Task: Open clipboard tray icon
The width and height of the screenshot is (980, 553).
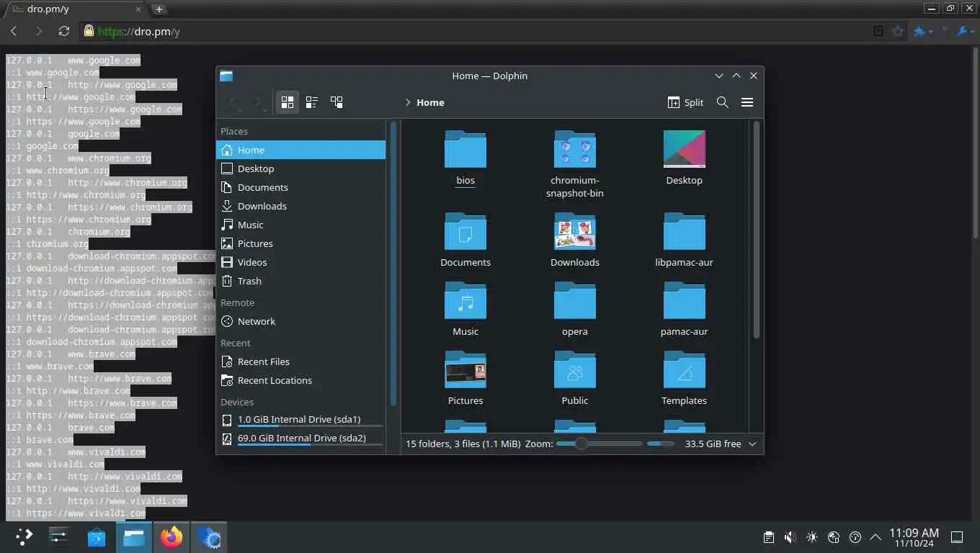Action: tap(769, 537)
